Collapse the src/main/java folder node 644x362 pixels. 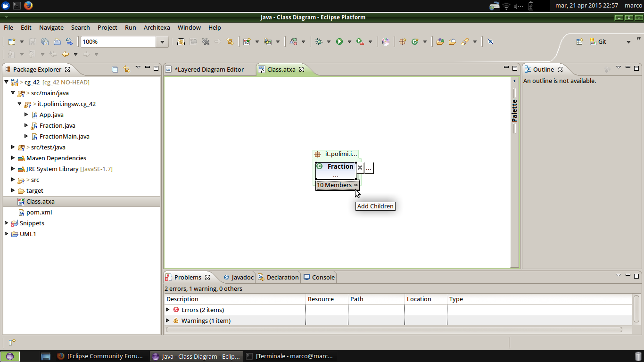point(13,93)
